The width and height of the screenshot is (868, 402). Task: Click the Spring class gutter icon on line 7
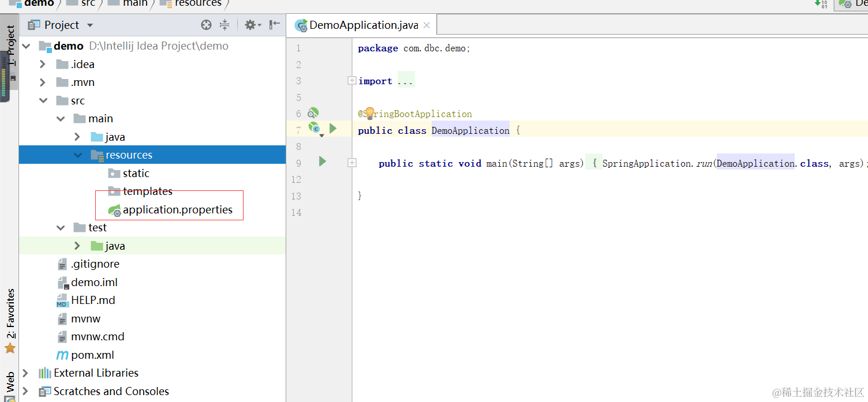(x=314, y=127)
